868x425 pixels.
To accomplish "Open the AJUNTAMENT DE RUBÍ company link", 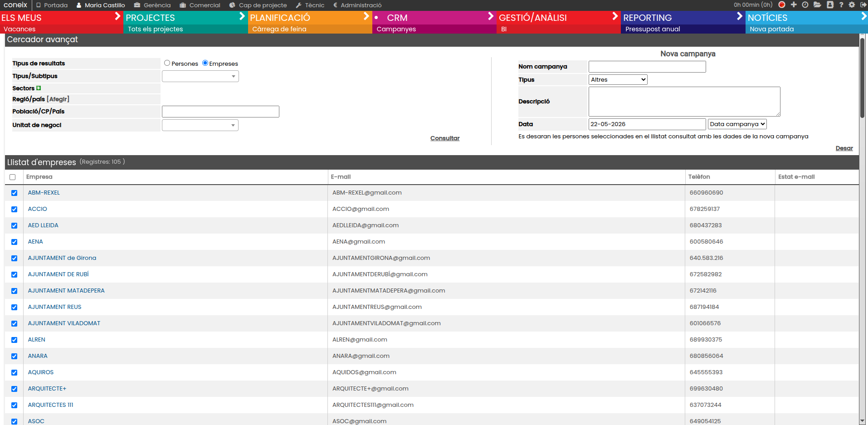I will 59,274.
